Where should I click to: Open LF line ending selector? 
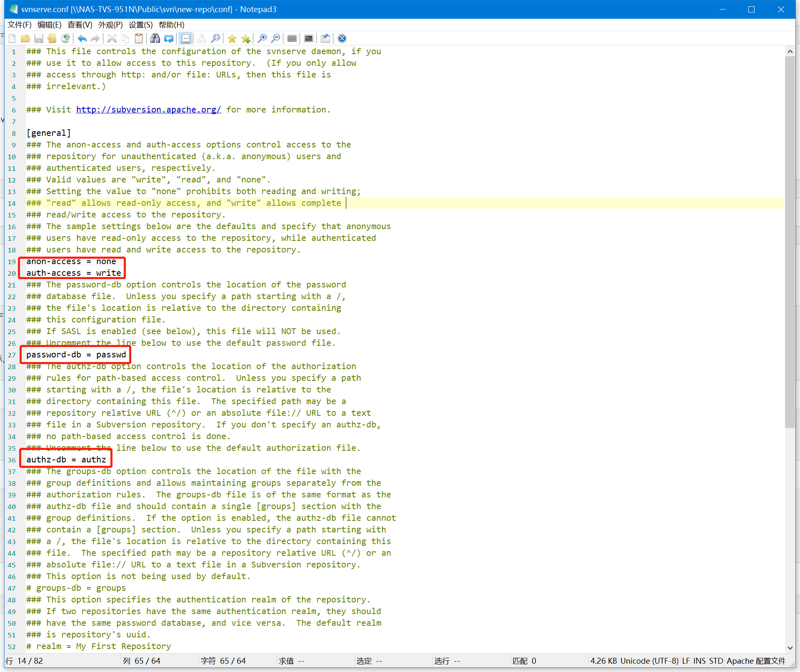pyautogui.click(x=685, y=661)
